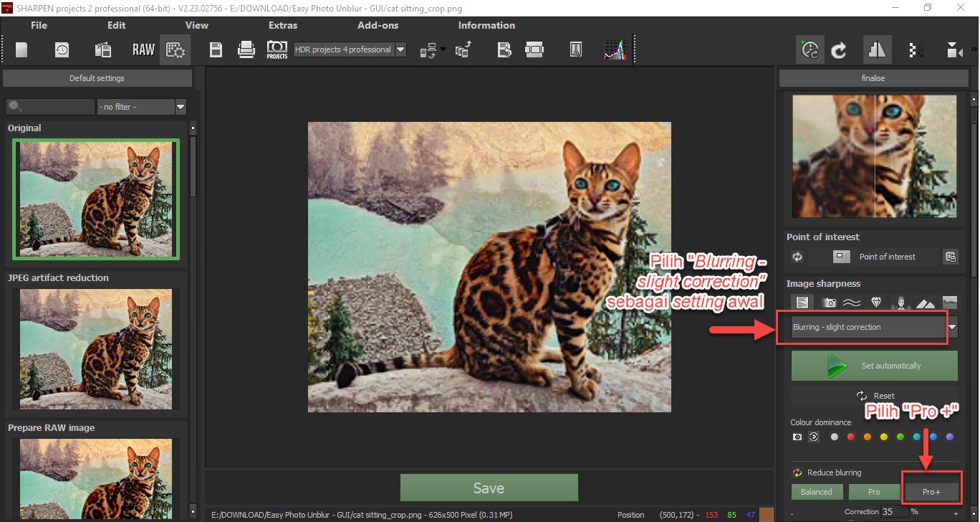Select the Prepare RAW image preset thumbnail
This screenshot has height=522, width=980.
coord(96,480)
